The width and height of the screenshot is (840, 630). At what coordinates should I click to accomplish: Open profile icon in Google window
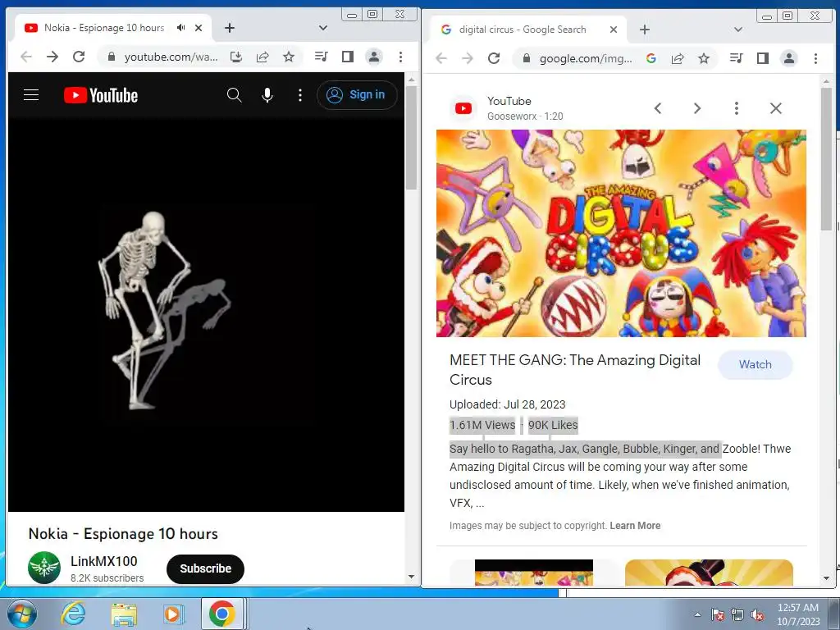pyautogui.click(x=789, y=58)
